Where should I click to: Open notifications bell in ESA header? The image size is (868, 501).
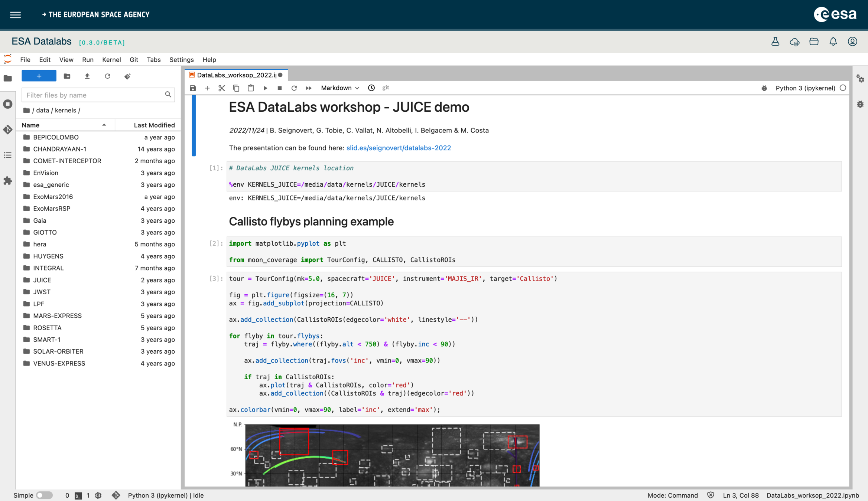(x=833, y=42)
